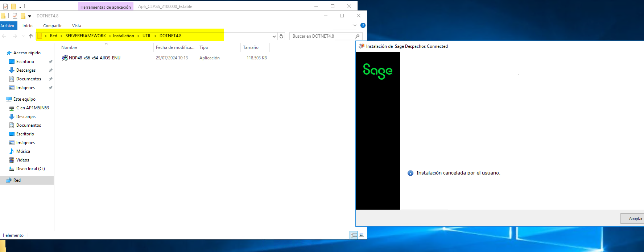This screenshot has width=644, height=252.
Task: Navigate to SERVERFRAMEWORK in the breadcrumb path
Action: [x=86, y=36]
